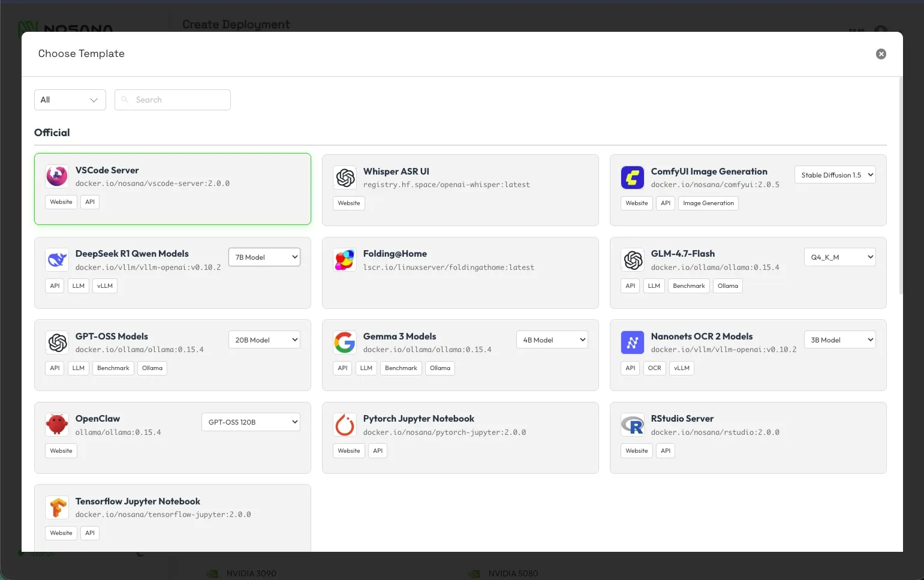Click the Website tag on VSCode Server
This screenshot has height=580, width=924.
tap(61, 202)
